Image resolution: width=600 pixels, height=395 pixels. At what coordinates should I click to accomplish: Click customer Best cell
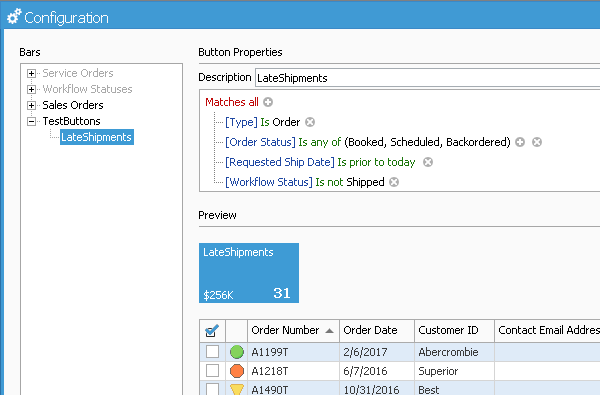pyautogui.click(x=454, y=389)
